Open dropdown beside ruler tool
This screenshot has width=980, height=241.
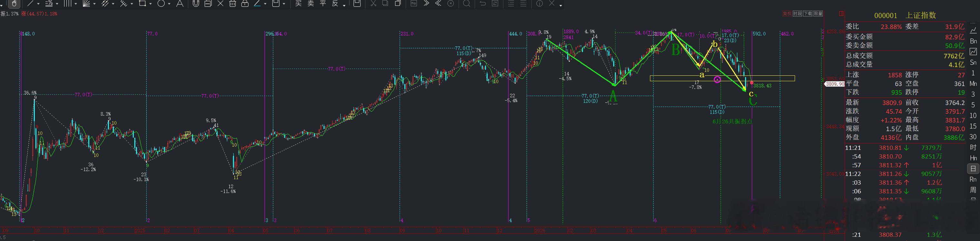pos(131,4)
